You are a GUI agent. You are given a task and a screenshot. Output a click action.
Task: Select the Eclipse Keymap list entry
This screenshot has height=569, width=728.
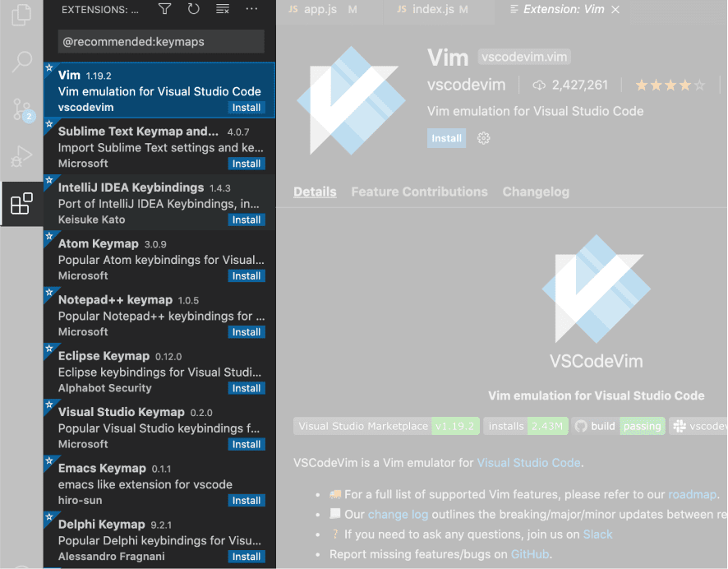tap(159, 371)
